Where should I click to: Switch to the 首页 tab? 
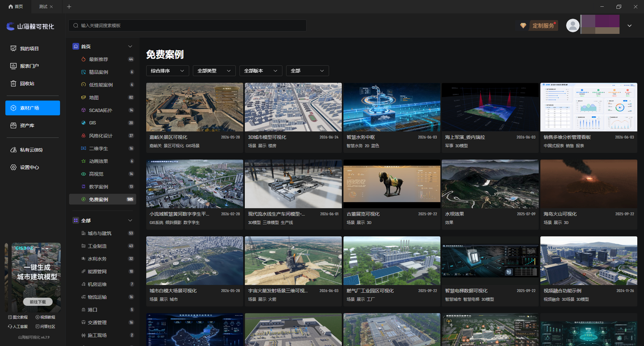click(16, 7)
